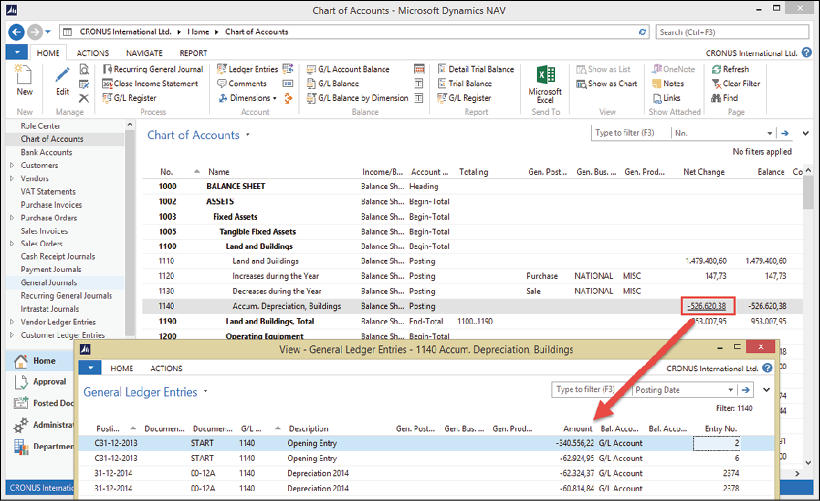
Task: Open the application menu dropdown in the main window
Action: coord(17,52)
